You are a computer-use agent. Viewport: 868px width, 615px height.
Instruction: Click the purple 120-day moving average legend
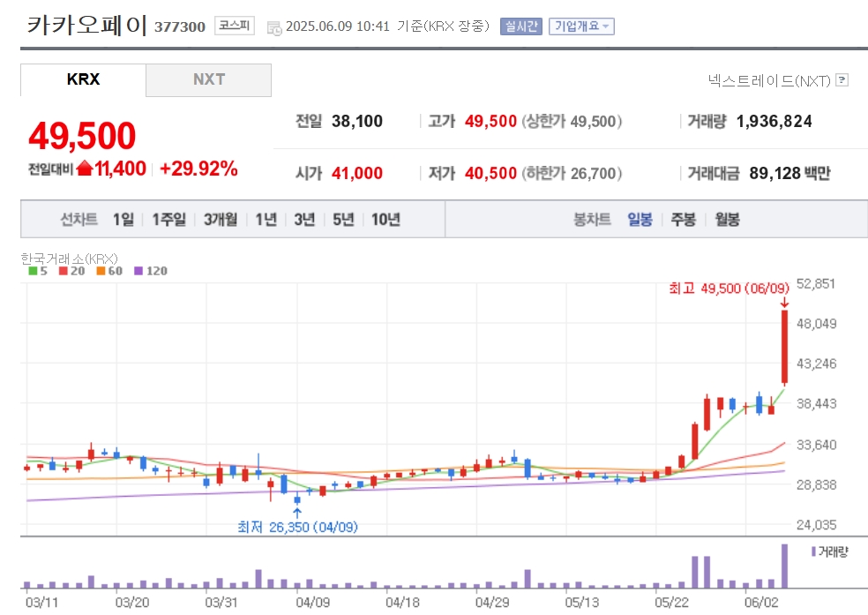(x=151, y=271)
